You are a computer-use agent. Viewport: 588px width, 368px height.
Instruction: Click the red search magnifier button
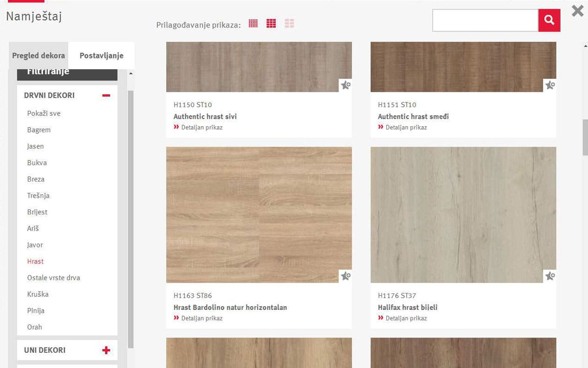coord(549,21)
